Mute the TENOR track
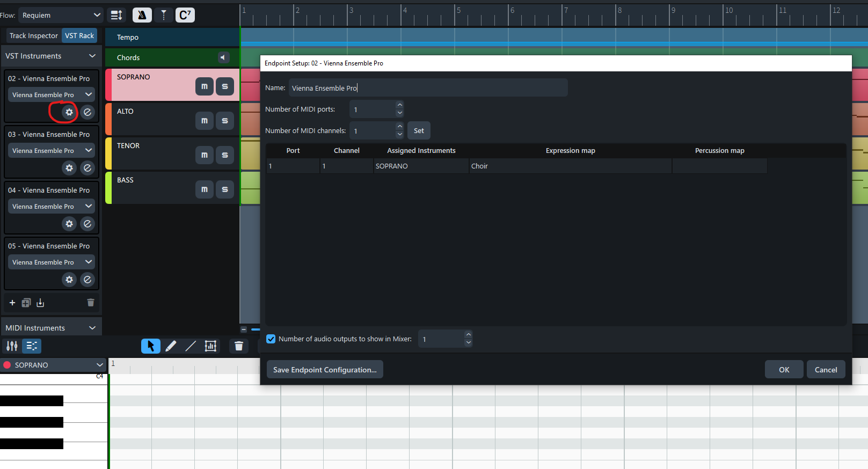The height and width of the screenshot is (469, 868). pyautogui.click(x=205, y=155)
